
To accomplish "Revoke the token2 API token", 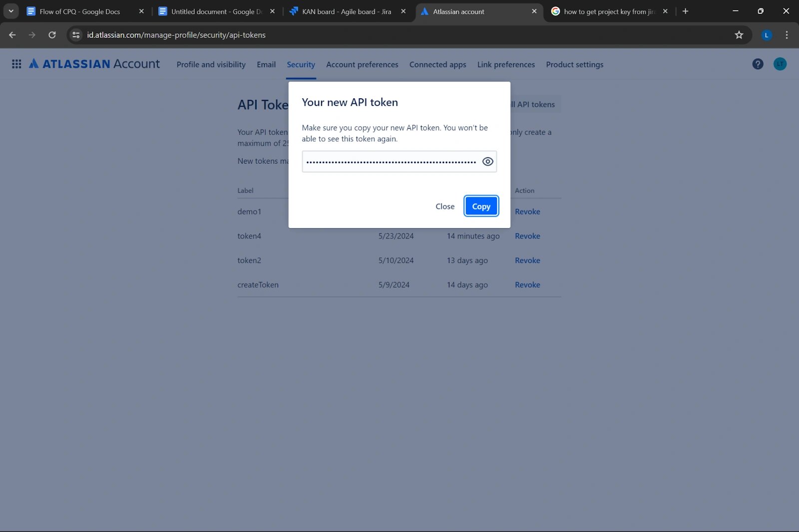I will click(527, 260).
